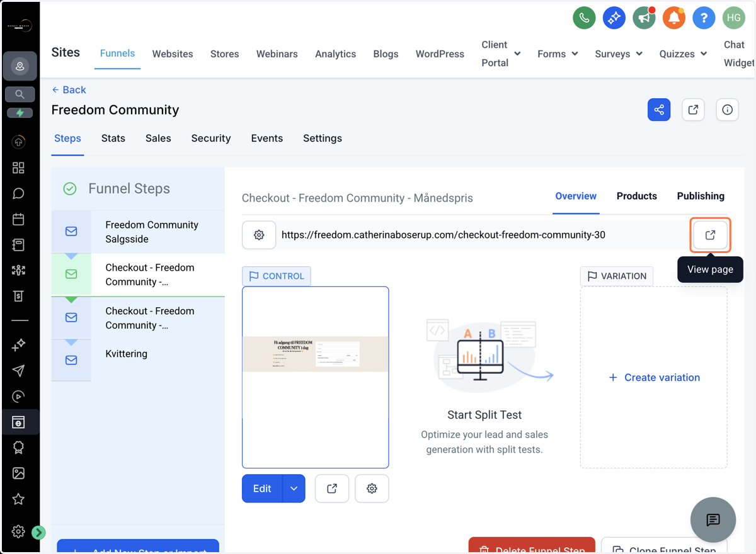Select Freedom Community Salgsside step
The height and width of the screenshot is (554, 756).
(x=138, y=232)
